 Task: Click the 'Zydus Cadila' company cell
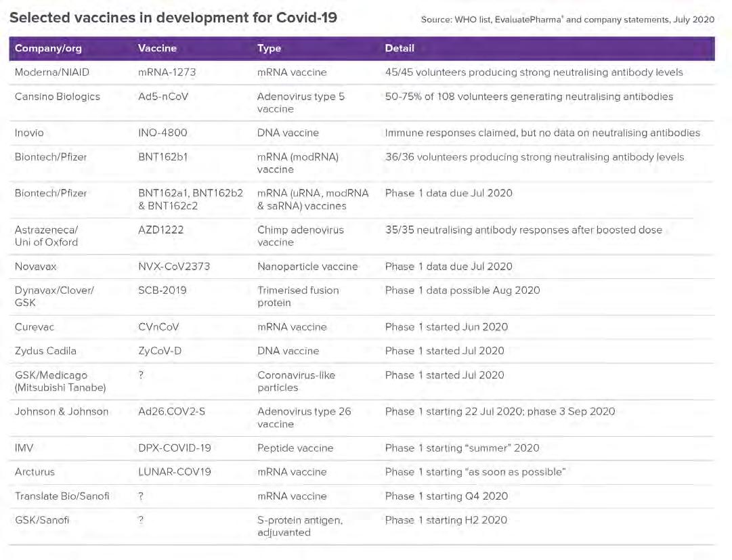tap(45, 351)
